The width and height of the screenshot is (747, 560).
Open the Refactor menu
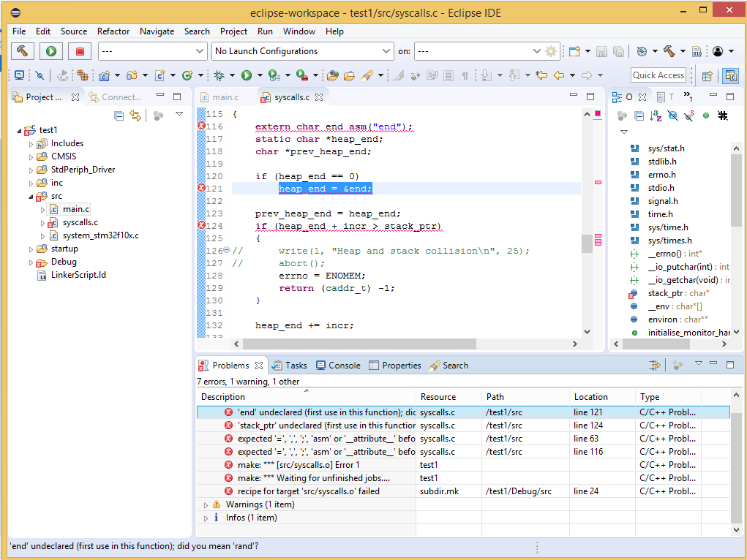click(113, 31)
